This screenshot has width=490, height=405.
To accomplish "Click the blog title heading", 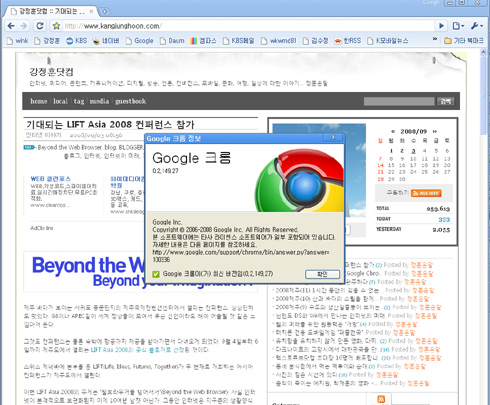I will point(51,72).
